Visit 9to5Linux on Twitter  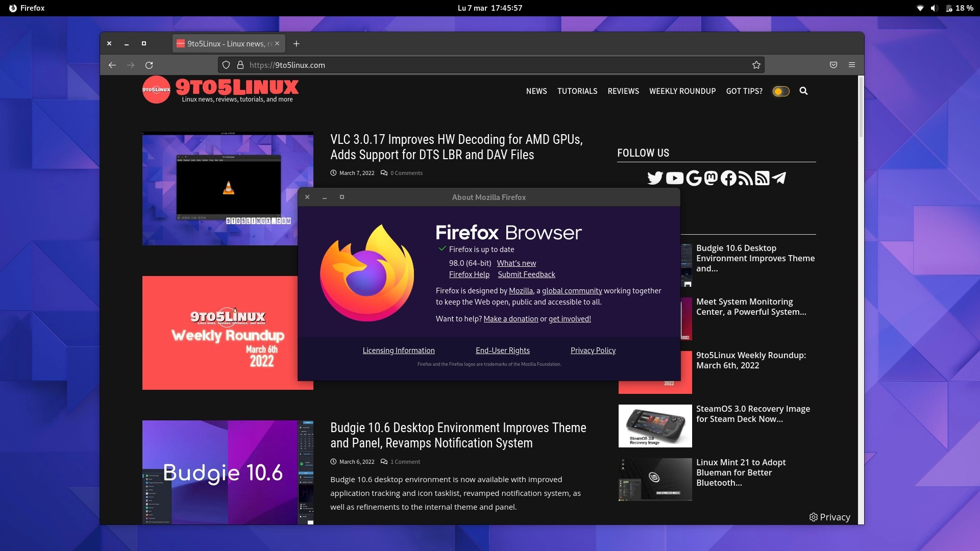coord(655,178)
